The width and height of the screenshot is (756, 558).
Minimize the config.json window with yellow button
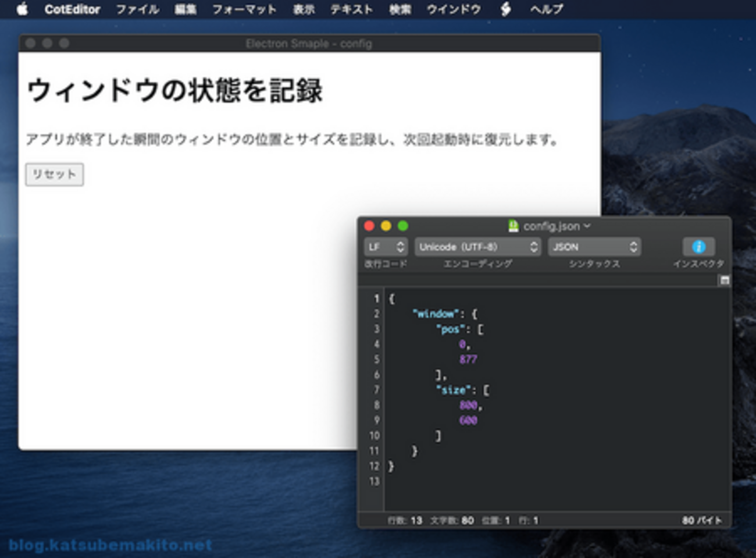coord(386,226)
